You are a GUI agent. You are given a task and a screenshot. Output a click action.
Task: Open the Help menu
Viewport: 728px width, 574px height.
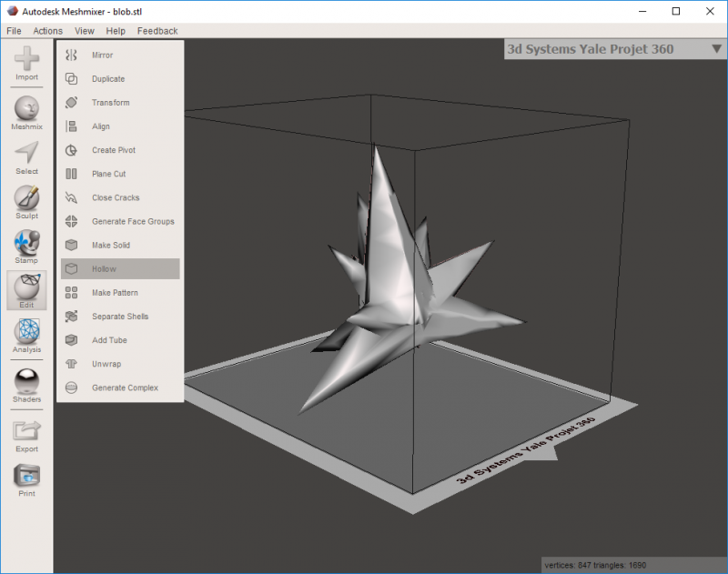point(116,31)
